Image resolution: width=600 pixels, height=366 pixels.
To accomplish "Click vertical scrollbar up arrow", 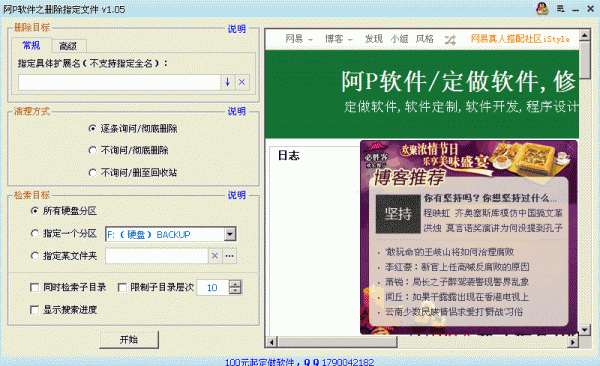I will (584, 36).
